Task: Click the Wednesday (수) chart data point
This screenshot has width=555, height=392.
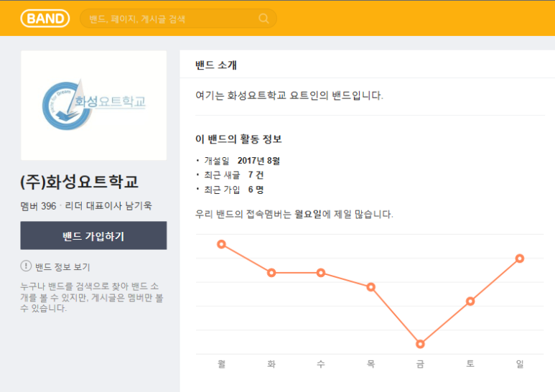Action: click(321, 273)
